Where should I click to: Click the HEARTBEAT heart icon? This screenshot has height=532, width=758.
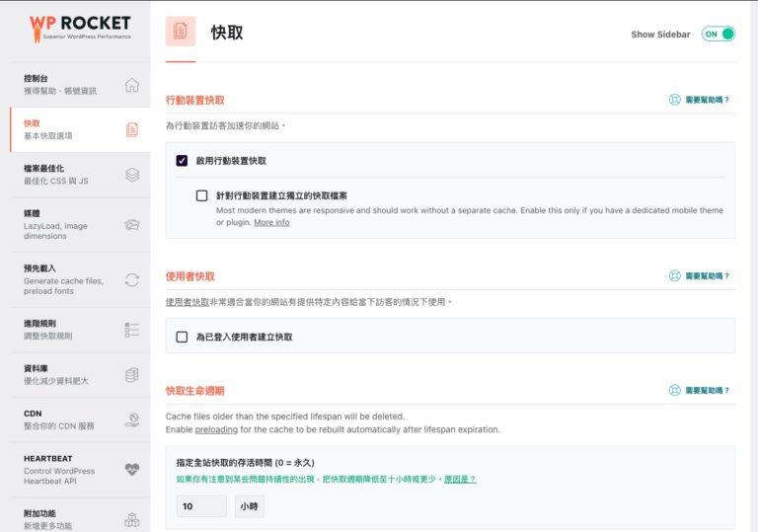click(x=131, y=470)
